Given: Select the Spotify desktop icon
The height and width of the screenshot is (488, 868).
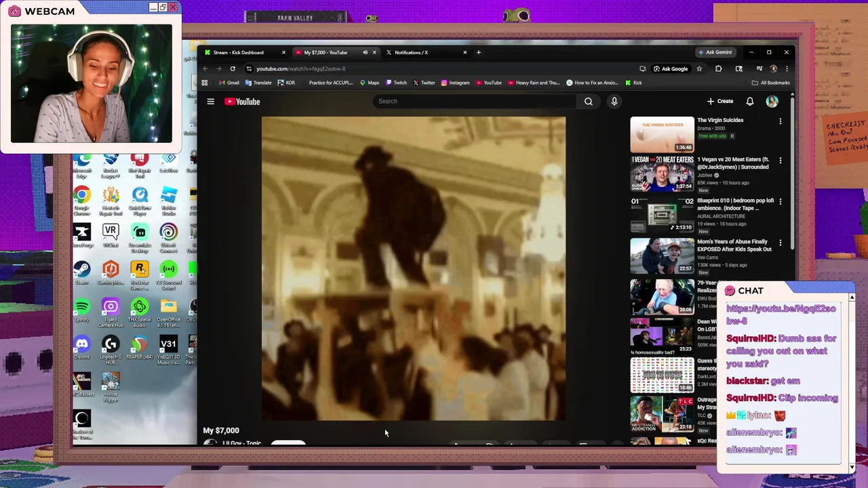Looking at the screenshot, I should [x=82, y=310].
